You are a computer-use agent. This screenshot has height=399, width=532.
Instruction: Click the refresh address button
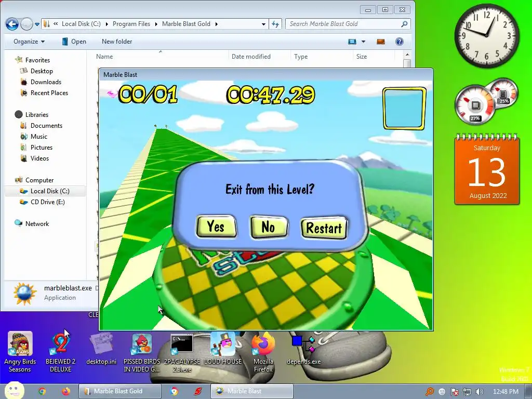(275, 24)
